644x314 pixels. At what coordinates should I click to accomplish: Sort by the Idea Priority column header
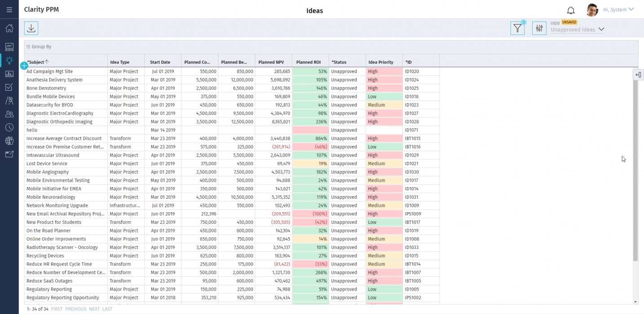click(381, 62)
